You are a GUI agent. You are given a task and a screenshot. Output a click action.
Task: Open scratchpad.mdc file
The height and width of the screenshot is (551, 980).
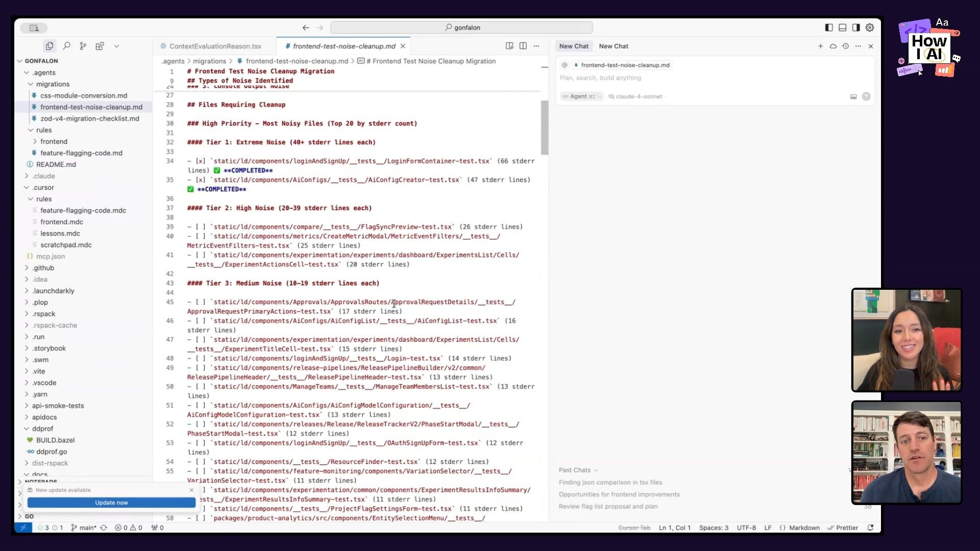66,245
